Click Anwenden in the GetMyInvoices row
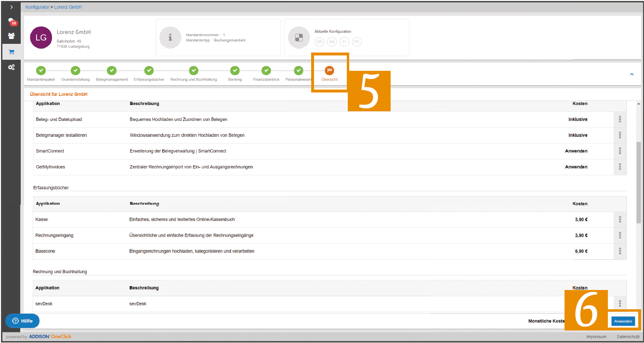 576,167
